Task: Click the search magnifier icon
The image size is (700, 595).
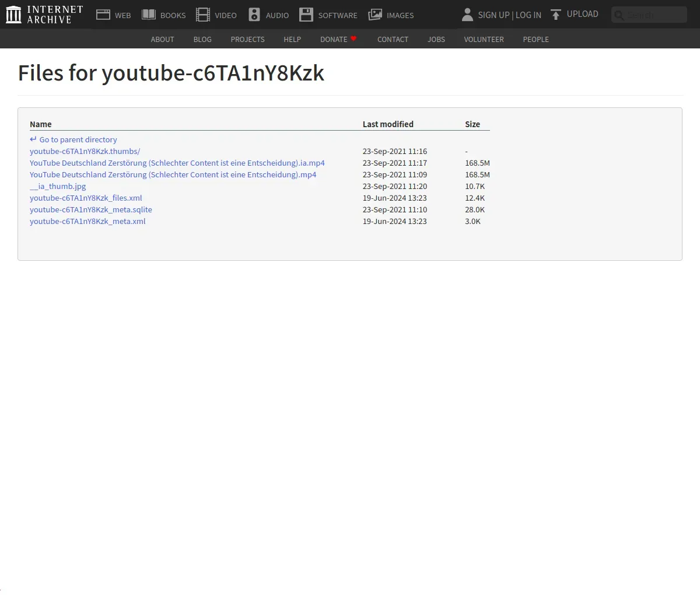Action: 619,15
